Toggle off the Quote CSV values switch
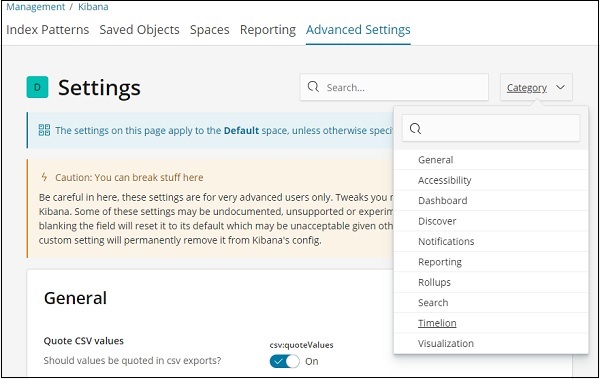The width and height of the screenshot is (600, 379). tap(284, 361)
